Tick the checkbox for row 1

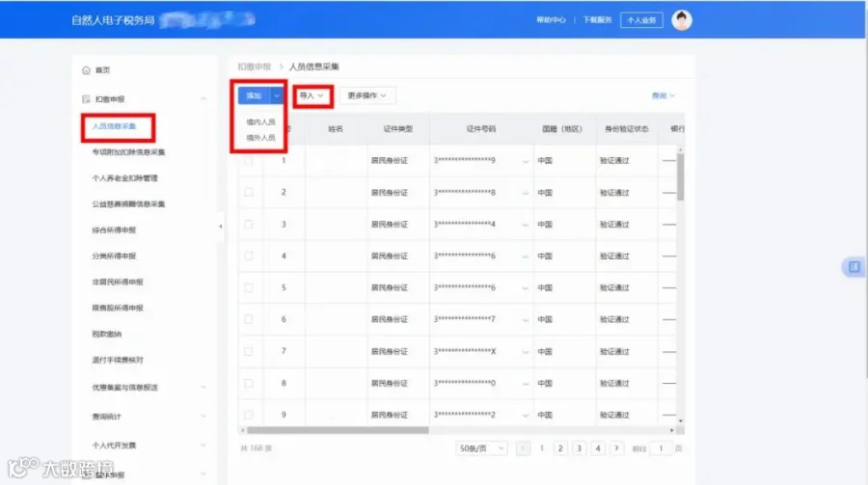tap(249, 161)
